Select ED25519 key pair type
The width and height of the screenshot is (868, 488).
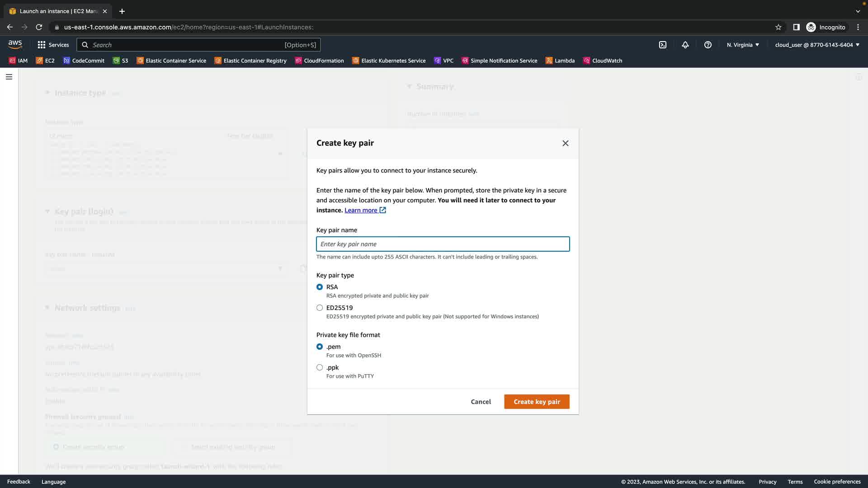click(x=320, y=308)
